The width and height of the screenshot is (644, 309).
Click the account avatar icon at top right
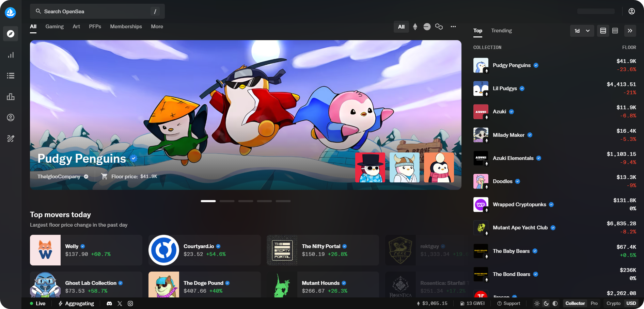631,11
